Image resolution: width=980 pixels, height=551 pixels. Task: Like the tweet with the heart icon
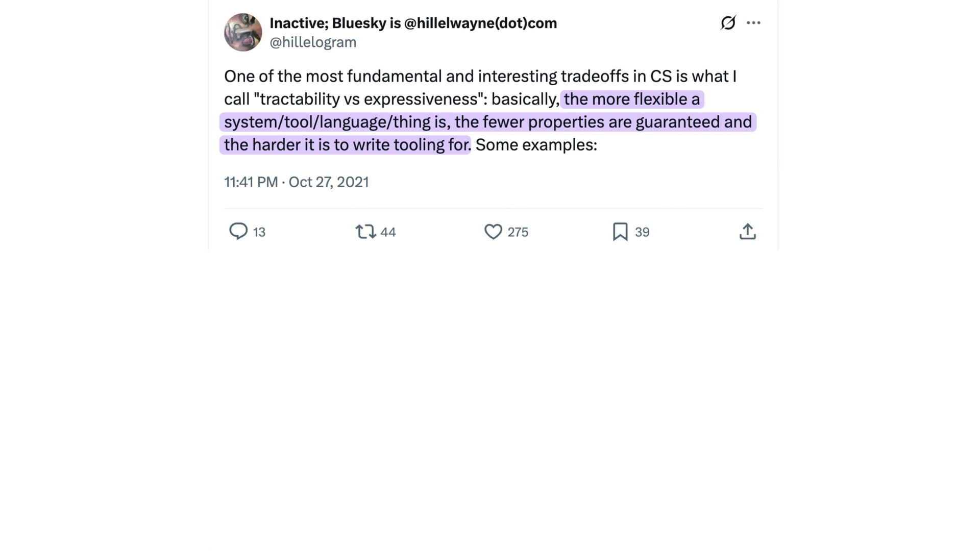click(493, 232)
